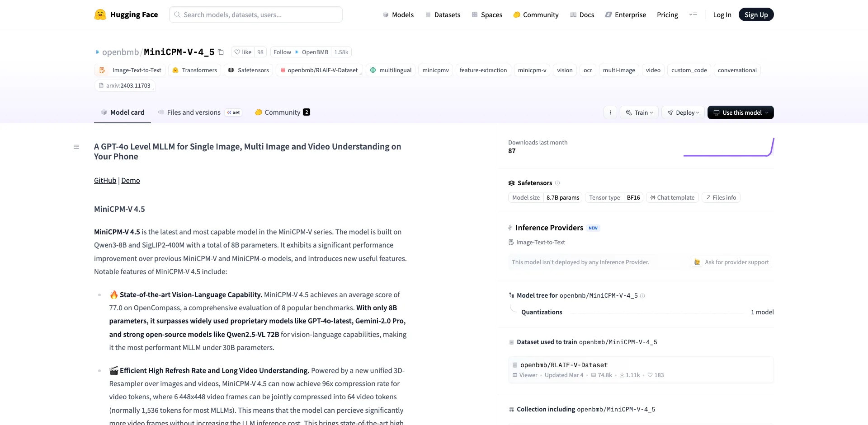Switch to the Files and versions tab
The height and width of the screenshot is (425, 868).
tap(193, 112)
